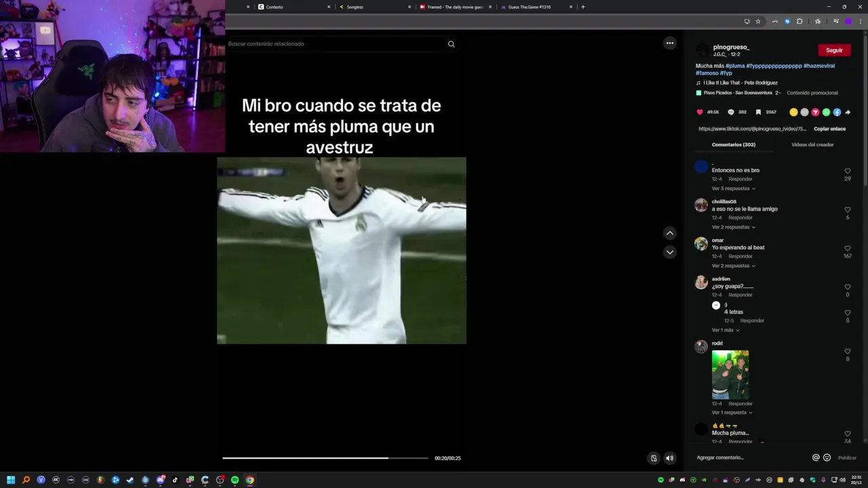Like the '4 letras' reply
Image resolution: width=868 pixels, height=488 pixels.
coord(848,313)
